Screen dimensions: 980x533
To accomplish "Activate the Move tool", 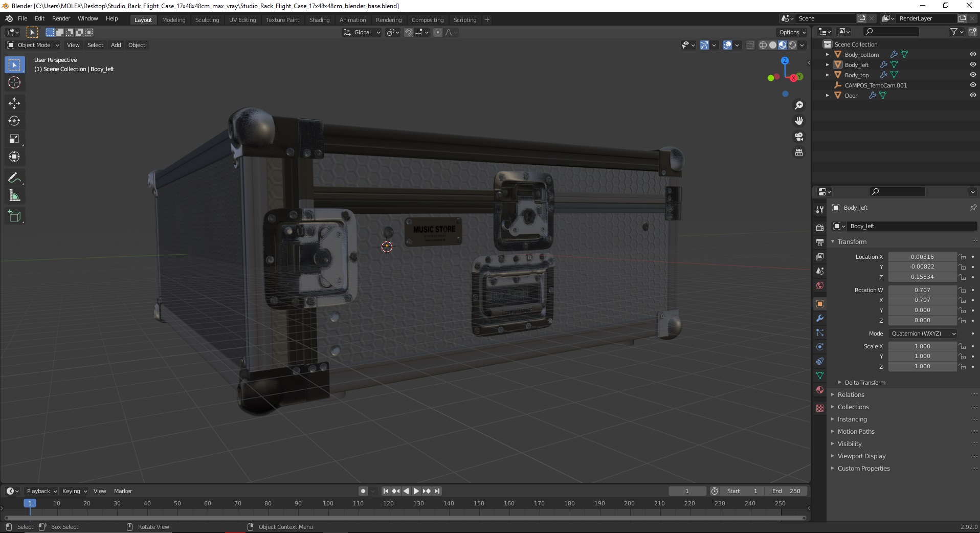I will pos(14,103).
